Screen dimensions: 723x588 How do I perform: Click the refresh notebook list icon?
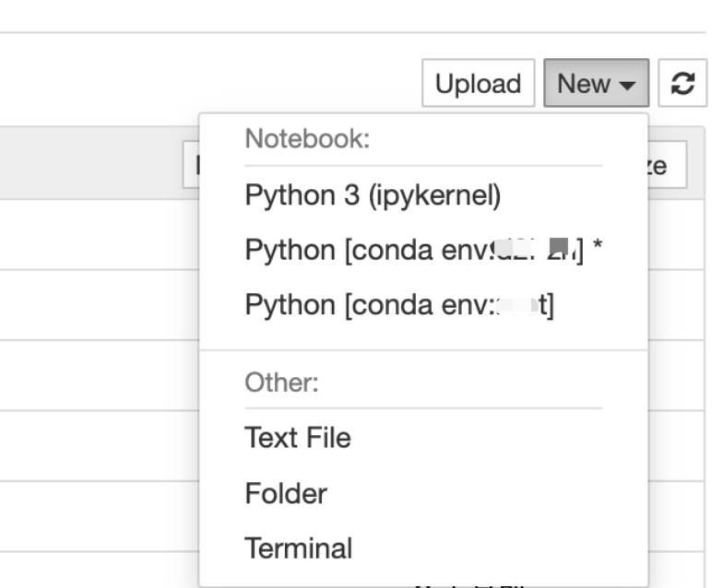[x=682, y=84]
